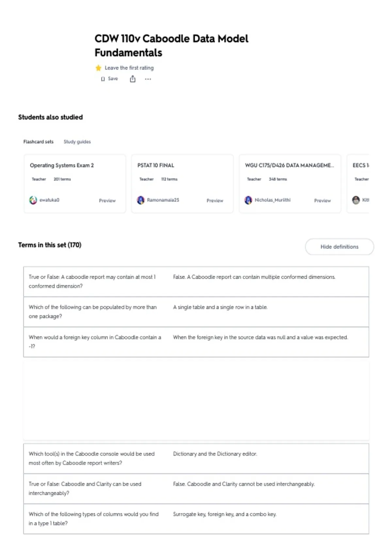This screenshot has width=392, height=556.
Task: Select the Caboodle and Clarity interchangeably term row
Action: [196, 489]
